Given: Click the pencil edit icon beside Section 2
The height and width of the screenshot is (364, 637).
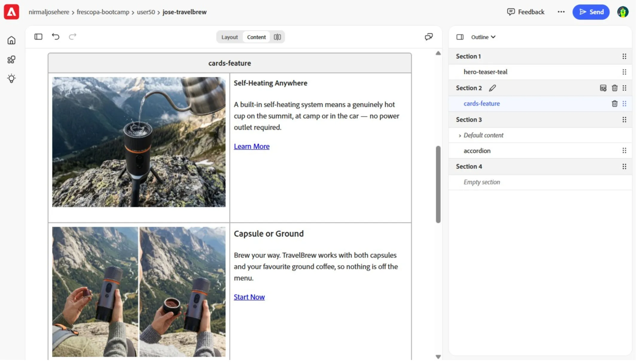Looking at the screenshot, I should click(492, 88).
